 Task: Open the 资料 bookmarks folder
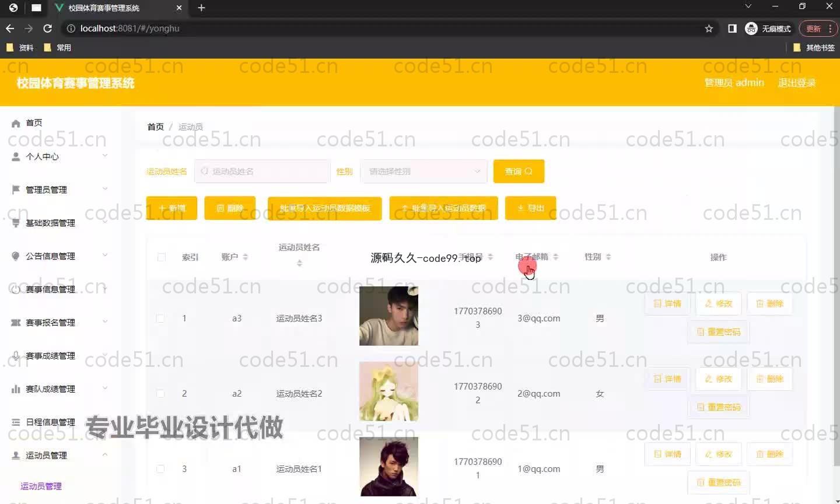click(x=20, y=48)
